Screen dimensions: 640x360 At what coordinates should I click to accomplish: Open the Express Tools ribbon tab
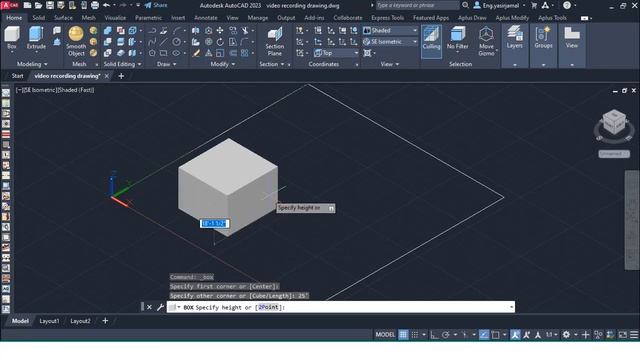click(x=387, y=18)
